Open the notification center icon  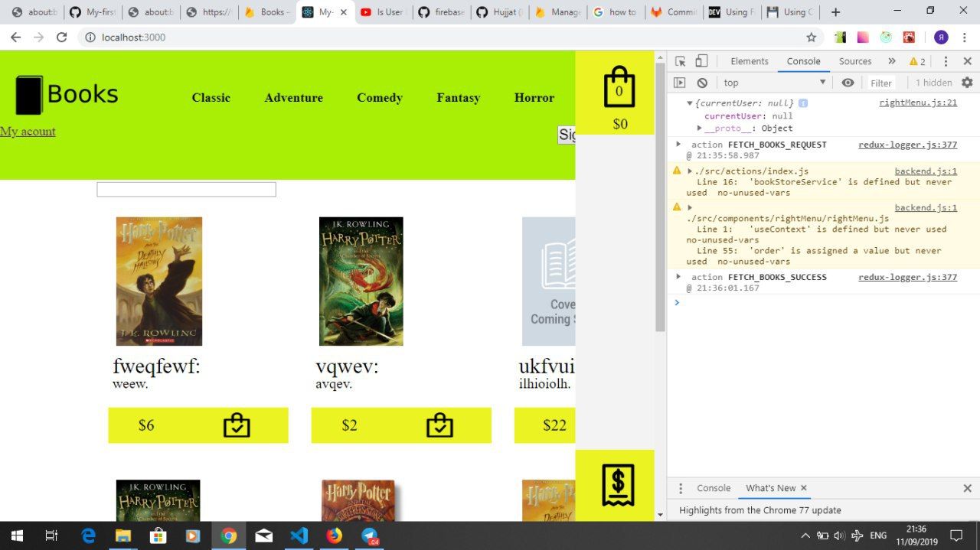[956, 535]
